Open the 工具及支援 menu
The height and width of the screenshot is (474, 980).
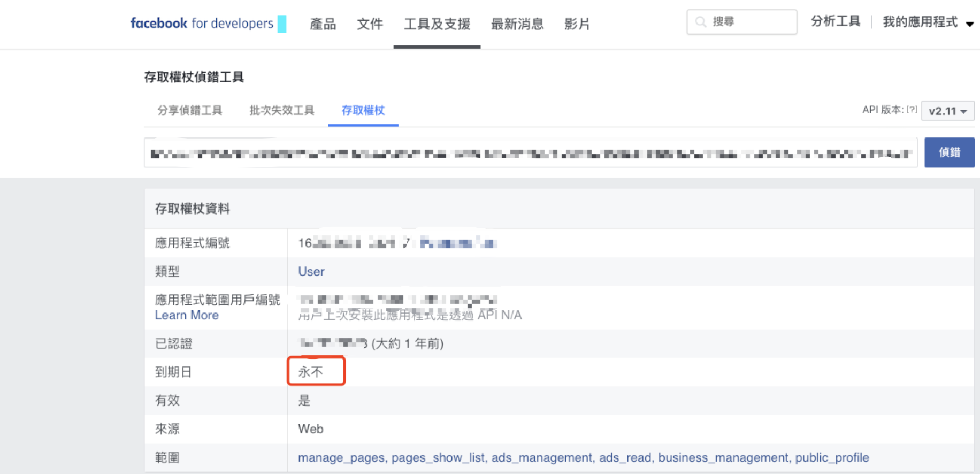click(x=437, y=24)
